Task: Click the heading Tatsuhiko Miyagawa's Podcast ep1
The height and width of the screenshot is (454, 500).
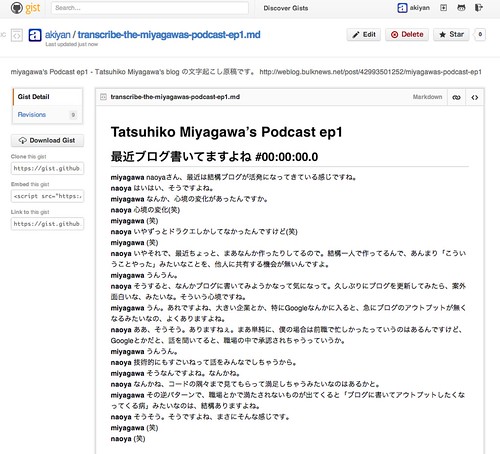Action: coord(227,132)
